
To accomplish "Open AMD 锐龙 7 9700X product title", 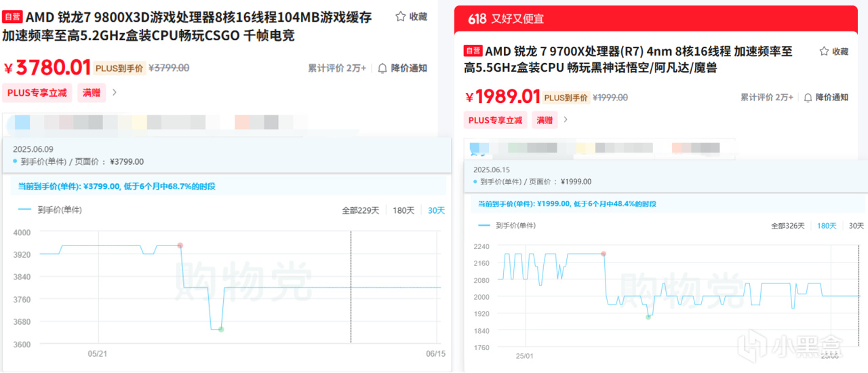I will tap(628, 59).
